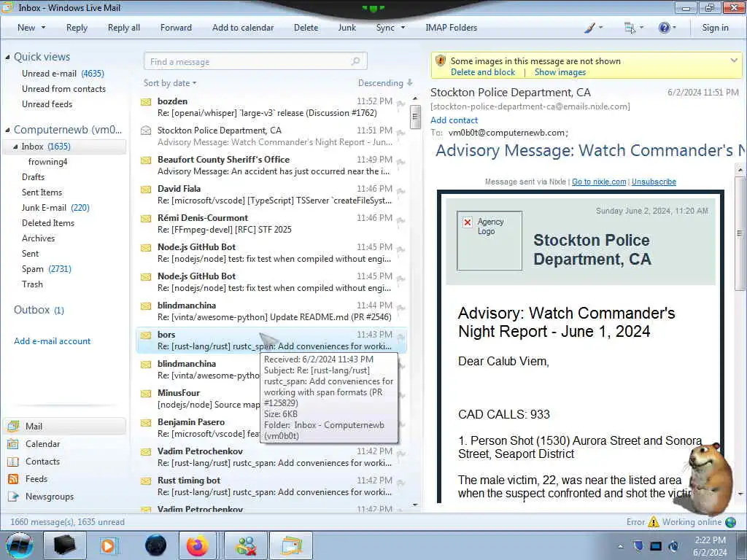This screenshot has width=747, height=560.
Task: Click the Unsubscribe link in message
Action: click(x=654, y=182)
